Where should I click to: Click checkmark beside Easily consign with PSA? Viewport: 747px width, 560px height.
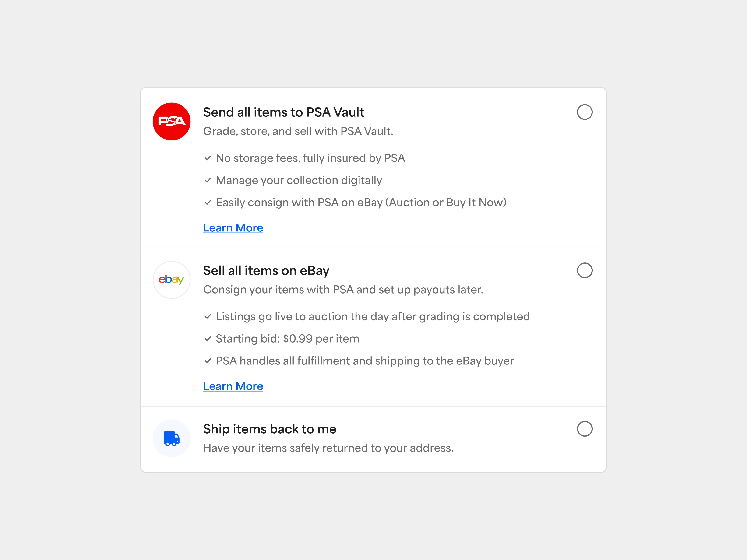[208, 203]
